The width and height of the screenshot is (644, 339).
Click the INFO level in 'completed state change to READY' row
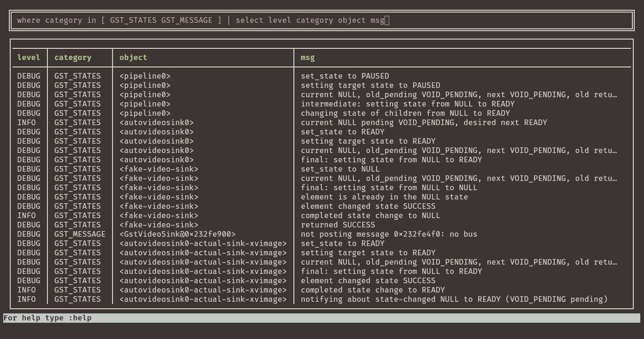click(27, 290)
